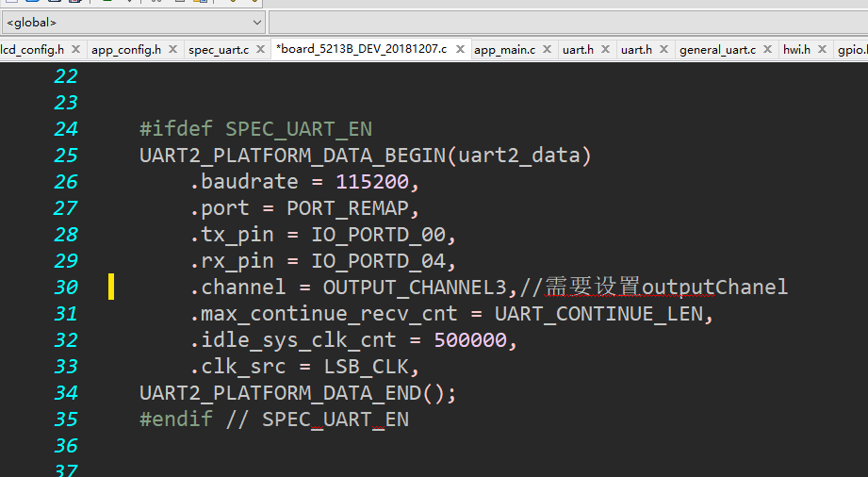This screenshot has width=868, height=477.
Task: Switch to the spec_uart.c tab
Action: tap(219, 50)
